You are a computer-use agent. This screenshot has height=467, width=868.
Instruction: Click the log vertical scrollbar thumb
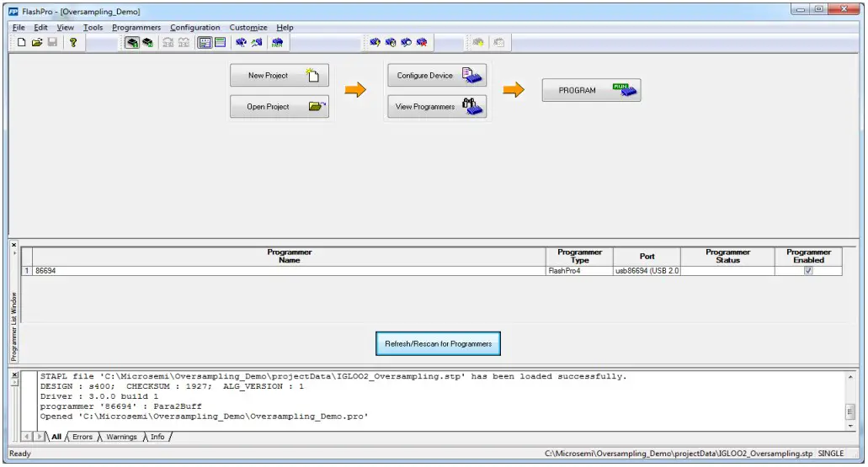coord(850,411)
